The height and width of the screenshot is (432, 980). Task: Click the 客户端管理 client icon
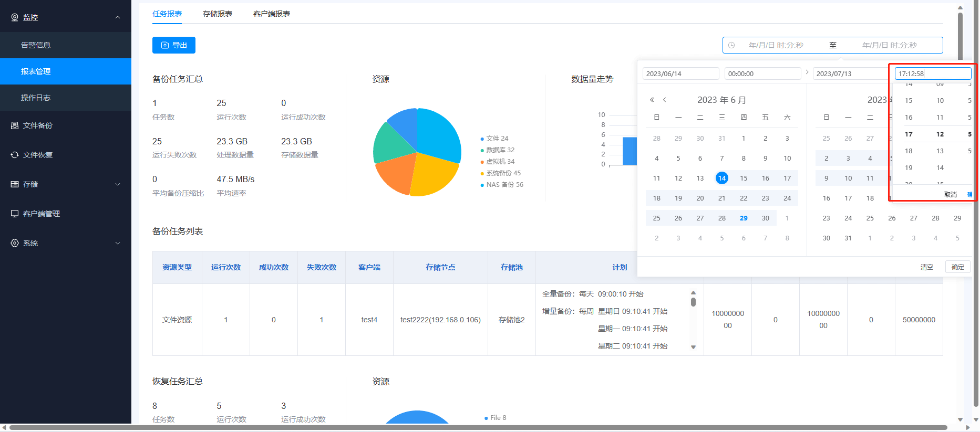tap(15, 214)
